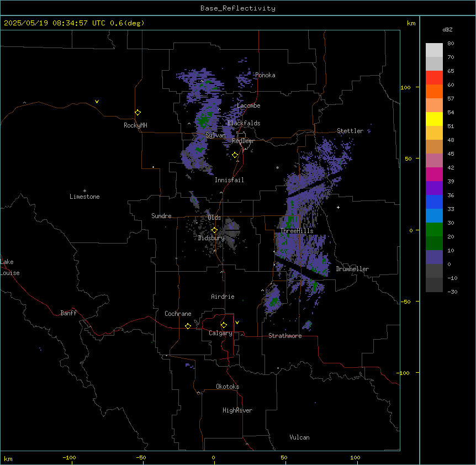Click the Drumheller town label
The image size is (476, 465).
(x=352, y=269)
